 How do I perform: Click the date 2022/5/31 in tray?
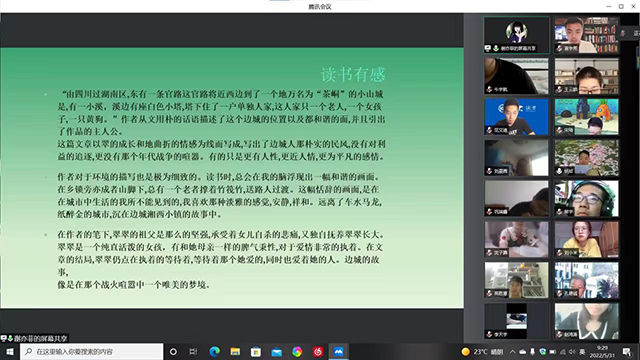(602, 355)
